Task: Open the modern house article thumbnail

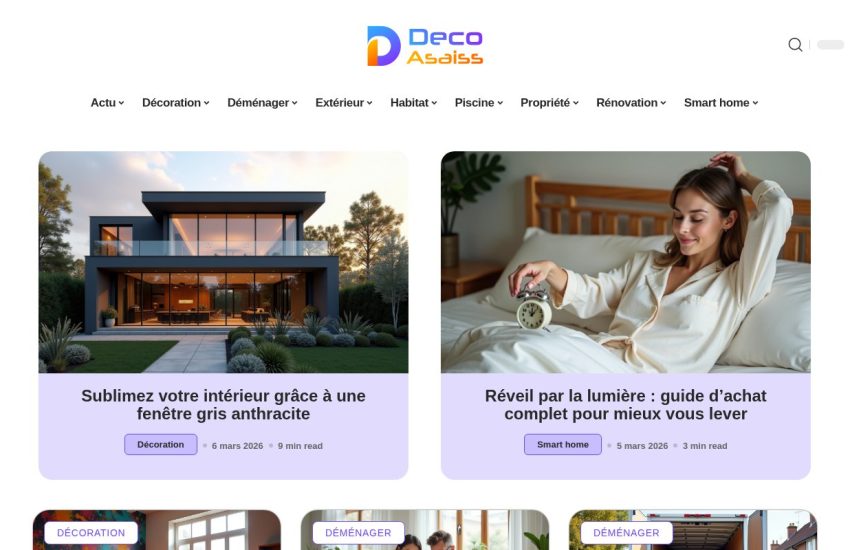Action: point(223,262)
